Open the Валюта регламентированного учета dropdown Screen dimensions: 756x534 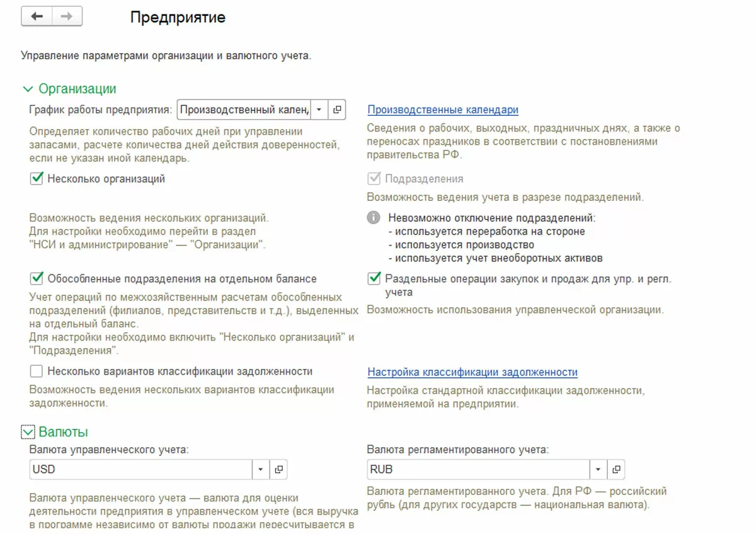click(x=598, y=470)
